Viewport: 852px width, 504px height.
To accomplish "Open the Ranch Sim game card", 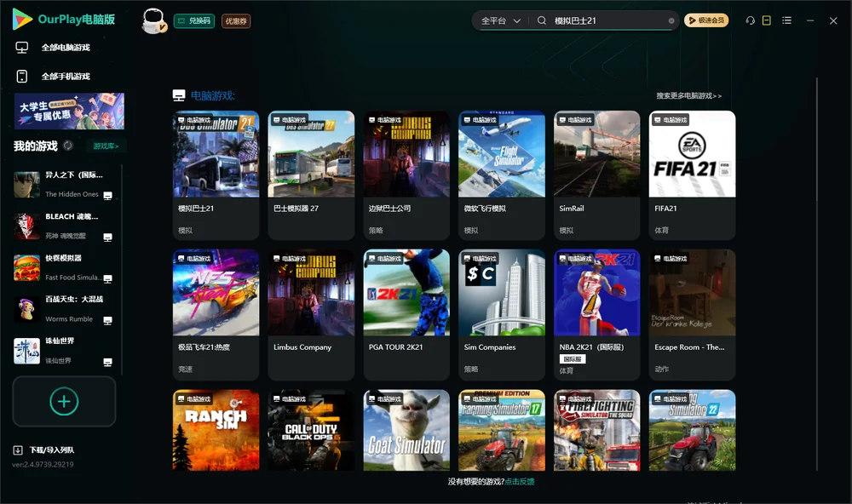I will [216, 430].
